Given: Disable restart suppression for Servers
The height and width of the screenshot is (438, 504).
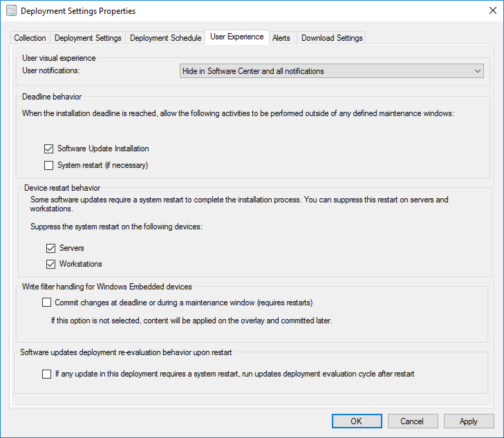Looking at the screenshot, I should (x=51, y=248).
